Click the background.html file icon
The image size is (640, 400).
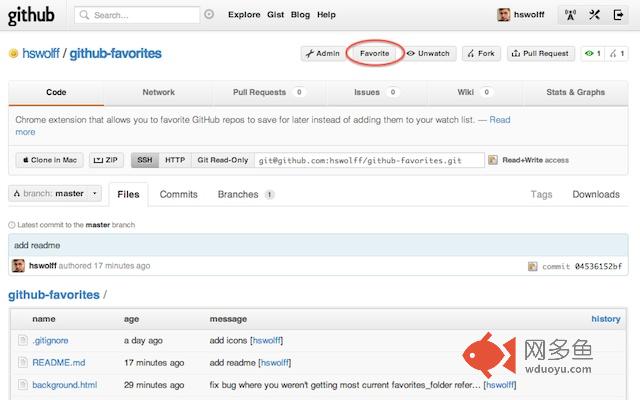click(x=22, y=384)
